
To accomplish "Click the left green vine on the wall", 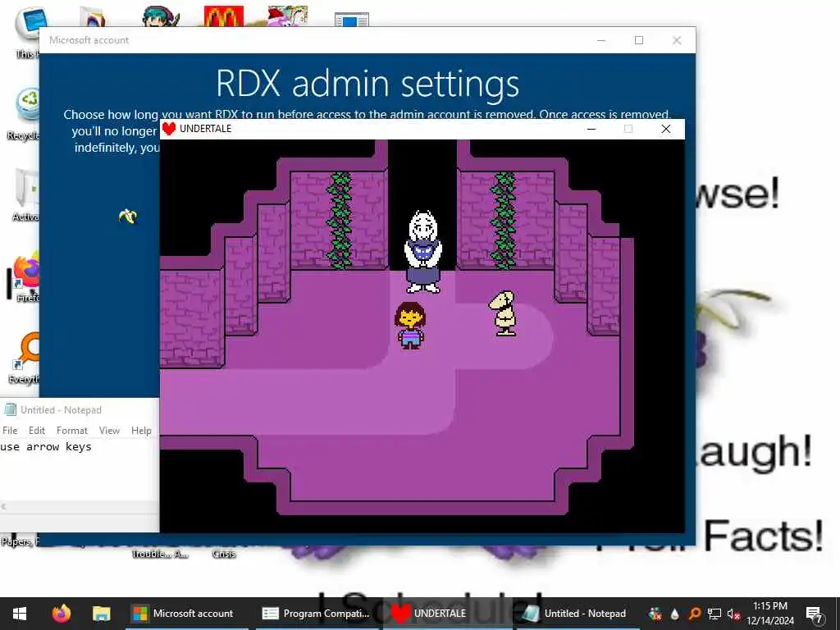I will 339,220.
